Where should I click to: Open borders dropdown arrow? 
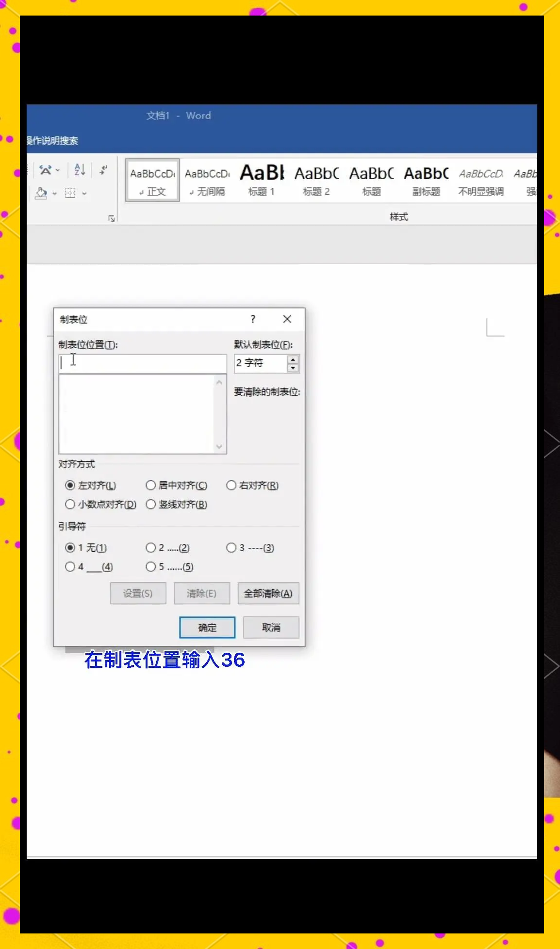tap(84, 193)
